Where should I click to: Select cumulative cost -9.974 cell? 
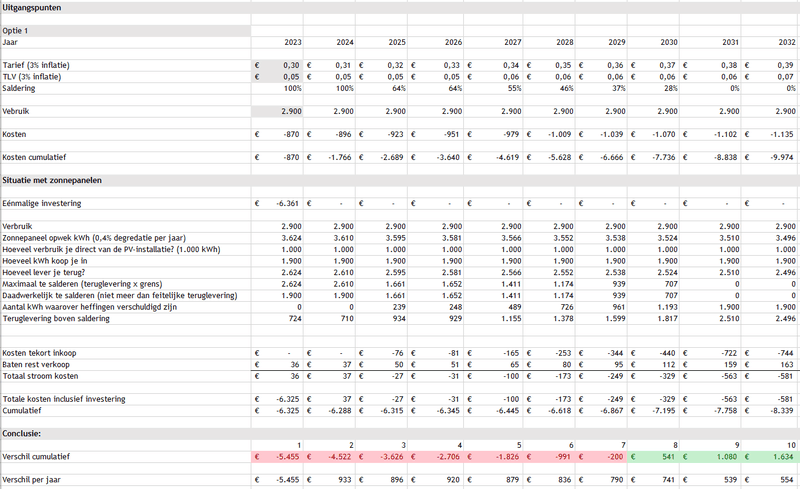tap(770, 157)
